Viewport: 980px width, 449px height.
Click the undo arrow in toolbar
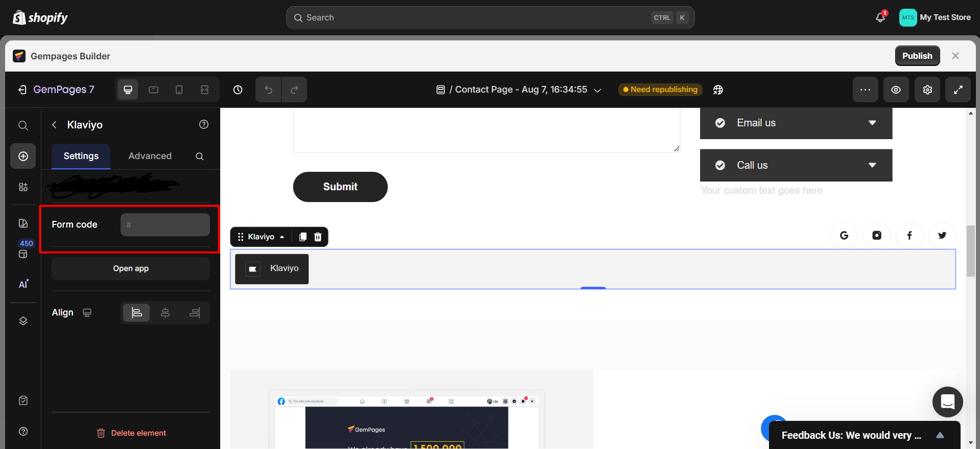coord(268,90)
